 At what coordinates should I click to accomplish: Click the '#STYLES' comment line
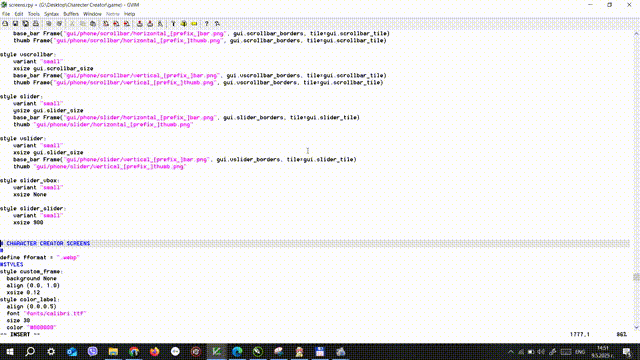(11, 264)
